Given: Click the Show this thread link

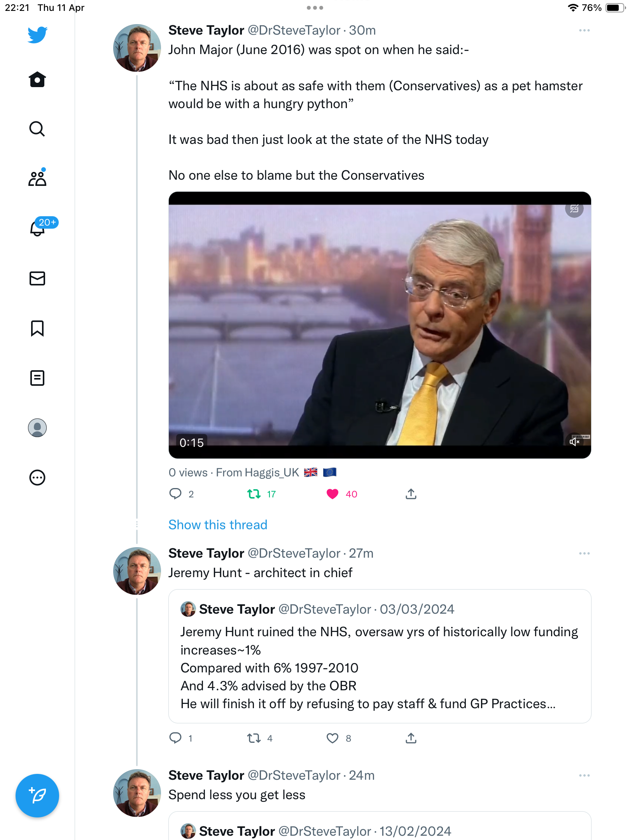Looking at the screenshot, I should pyautogui.click(x=218, y=525).
